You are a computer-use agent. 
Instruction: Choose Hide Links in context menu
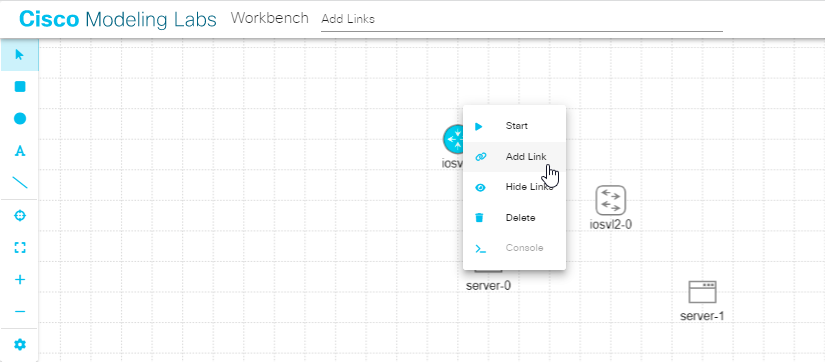point(515,187)
